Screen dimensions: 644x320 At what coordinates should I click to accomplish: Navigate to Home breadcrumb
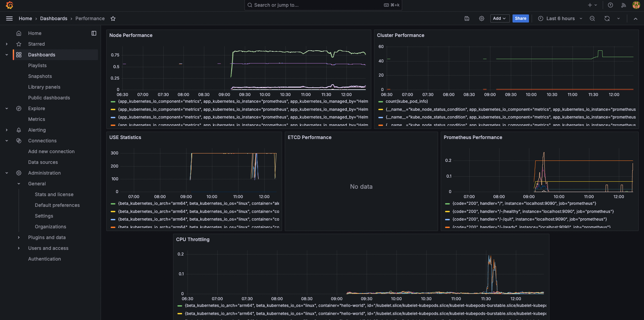pos(25,18)
